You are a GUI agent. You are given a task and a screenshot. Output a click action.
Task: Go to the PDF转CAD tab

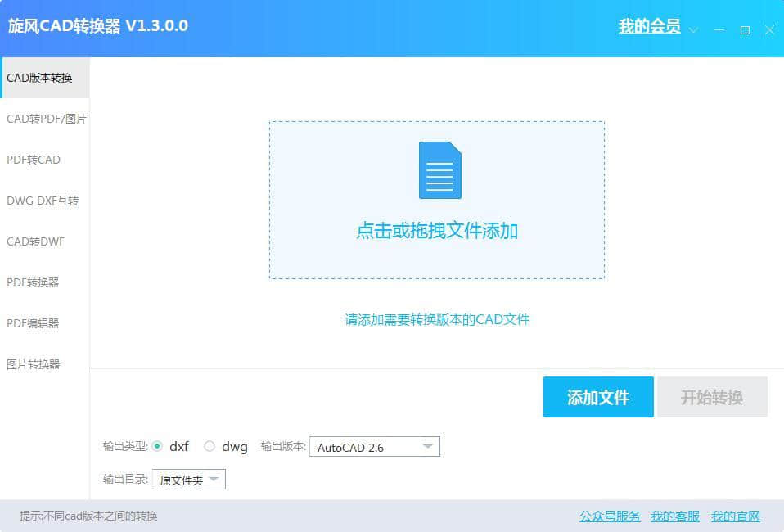[x=34, y=160]
